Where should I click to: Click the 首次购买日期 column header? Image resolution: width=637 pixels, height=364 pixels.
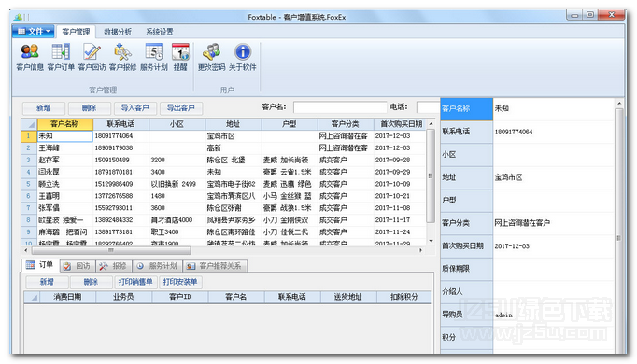pyautogui.click(x=400, y=124)
